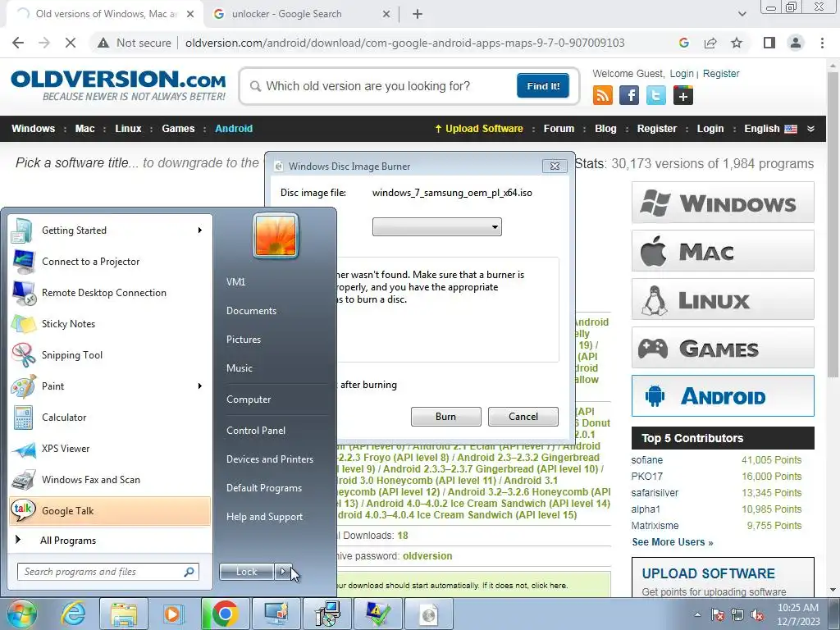The image size is (840, 630).
Task: Open the Games nav menu item
Action: tap(178, 129)
